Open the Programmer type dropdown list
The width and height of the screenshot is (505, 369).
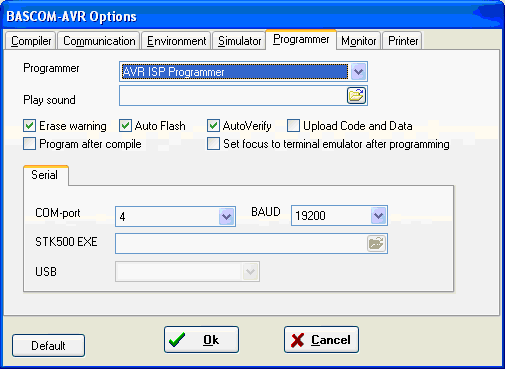[358, 72]
